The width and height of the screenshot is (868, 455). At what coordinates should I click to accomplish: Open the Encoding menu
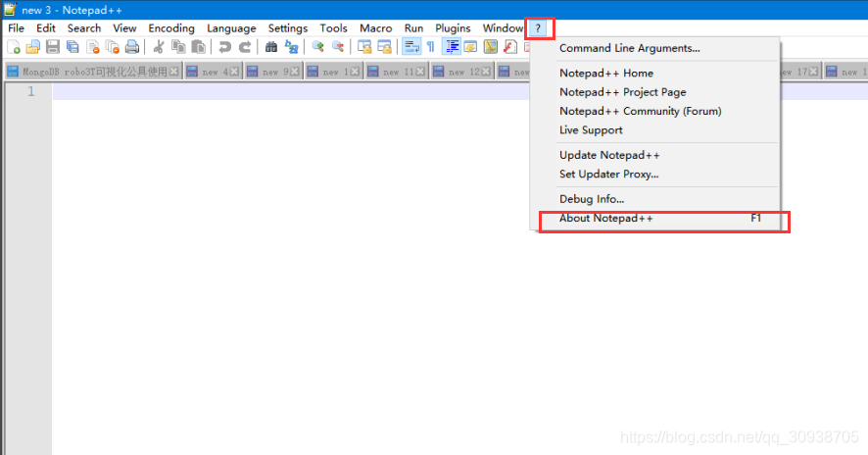click(171, 28)
